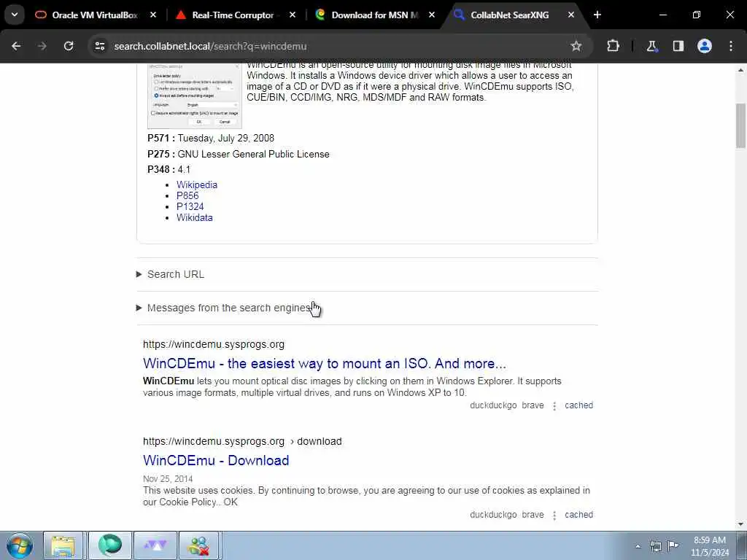Open the MSN Messenger taskbar icon
This screenshot has width=747, height=560.
(198, 545)
